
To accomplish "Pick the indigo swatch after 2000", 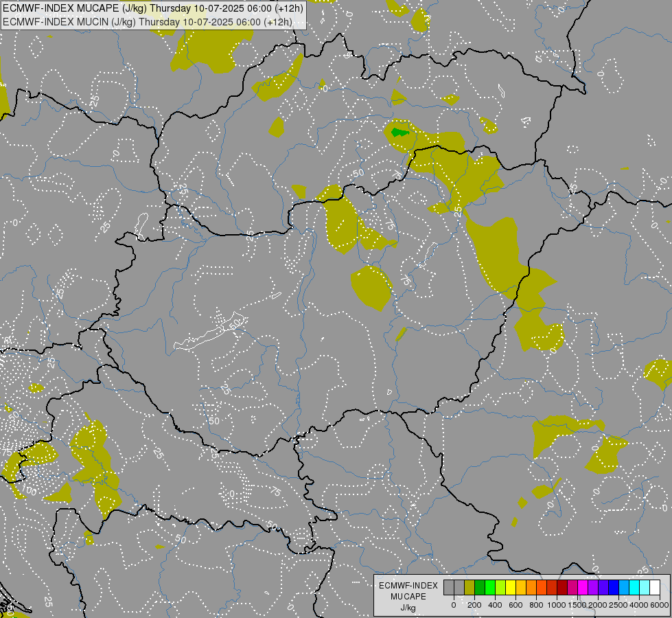I will point(604,588).
